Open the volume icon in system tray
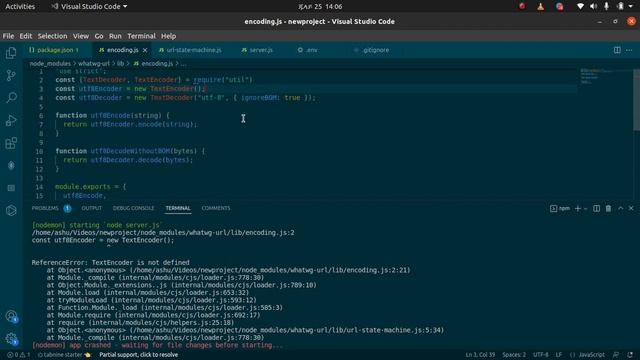The height and width of the screenshot is (360, 640). tap(593, 7)
